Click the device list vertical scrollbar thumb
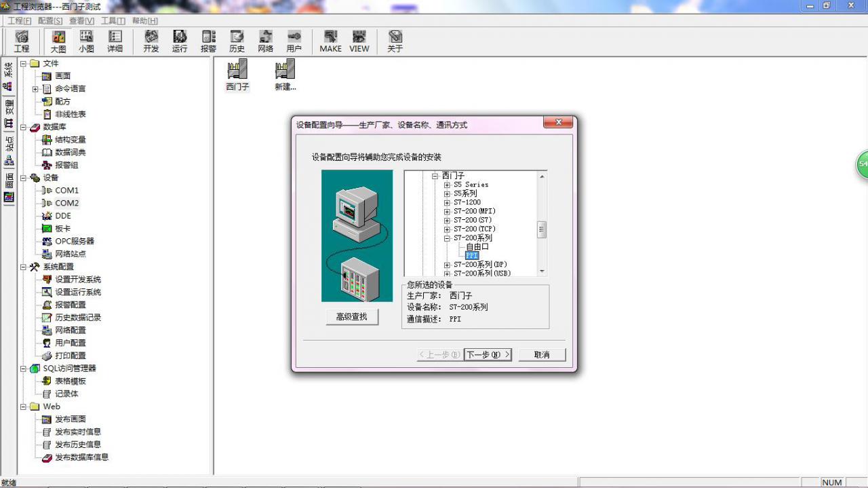The image size is (868, 488). pos(542,229)
